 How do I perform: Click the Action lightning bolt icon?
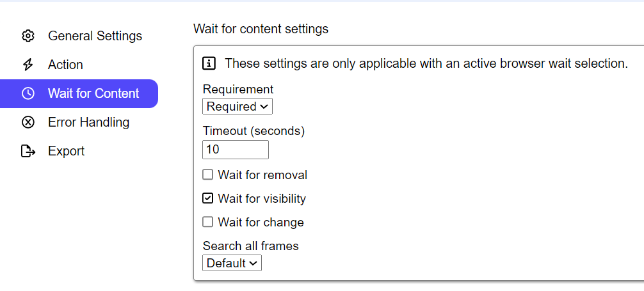pyautogui.click(x=28, y=65)
